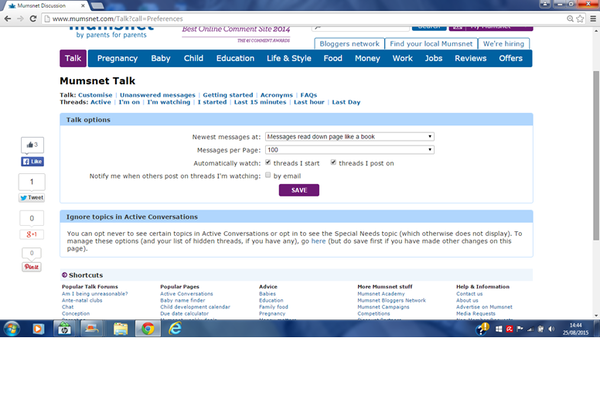The height and width of the screenshot is (396, 600).
Task: Enable notify by email checkbox
Action: pyautogui.click(x=268, y=175)
